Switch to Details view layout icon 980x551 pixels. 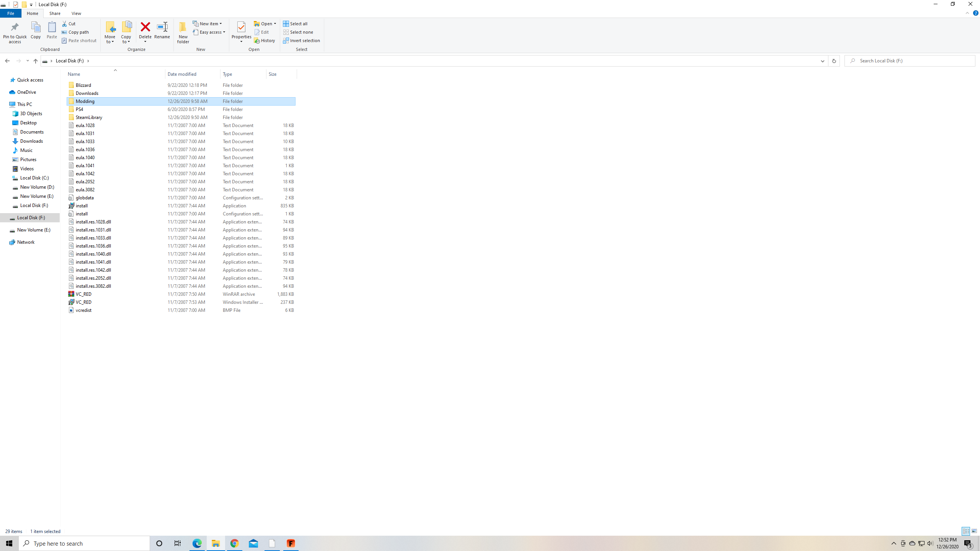(x=966, y=531)
